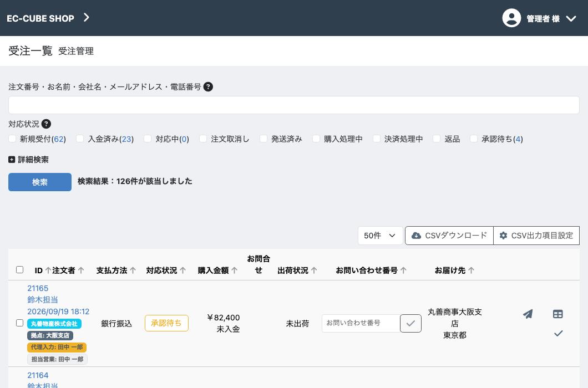Viewport: 588px width, 388px height.
Task: Check the select-all checkbox in table header
Action: (x=20, y=269)
